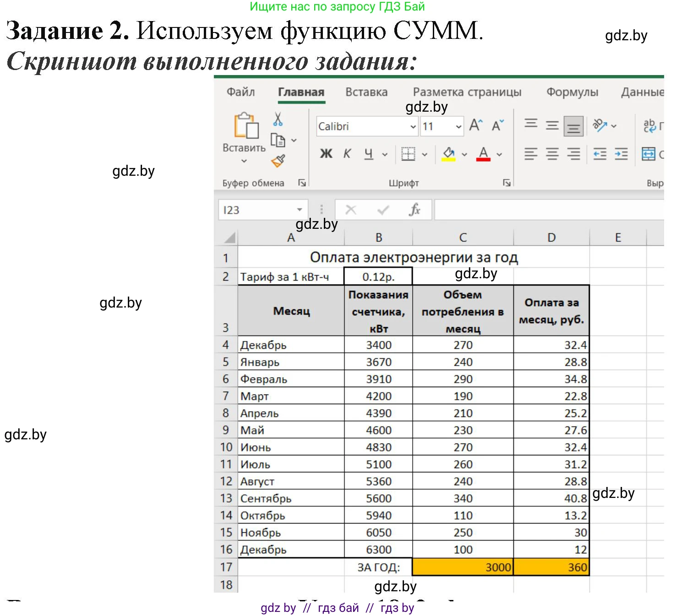Click the Select All corner triangle
676x616 pixels.
click(x=229, y=238)
